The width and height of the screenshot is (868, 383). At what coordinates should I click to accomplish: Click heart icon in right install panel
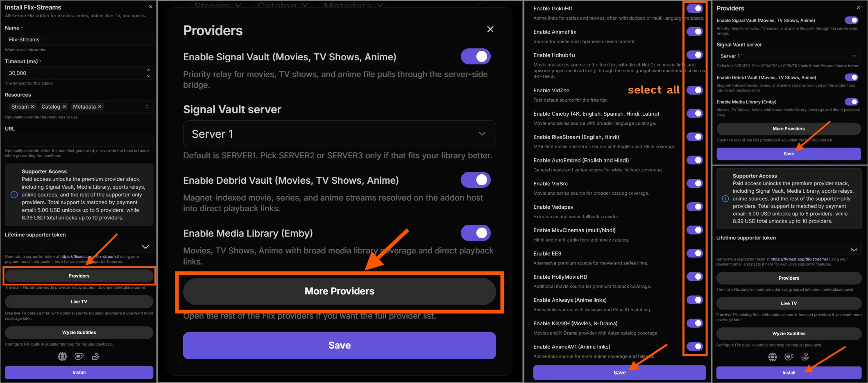(789, 357)
